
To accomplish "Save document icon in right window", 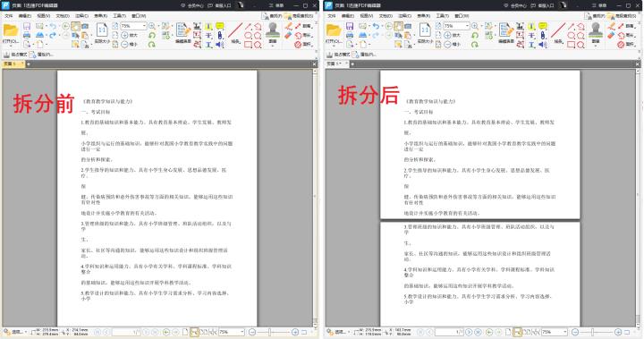I will (350, 26).
